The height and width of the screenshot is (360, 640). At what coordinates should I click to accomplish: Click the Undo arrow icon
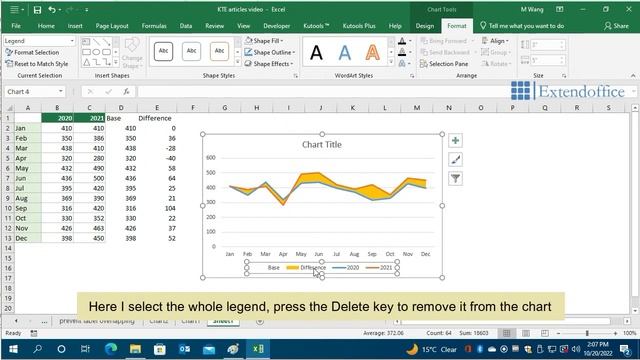[52, 9]
